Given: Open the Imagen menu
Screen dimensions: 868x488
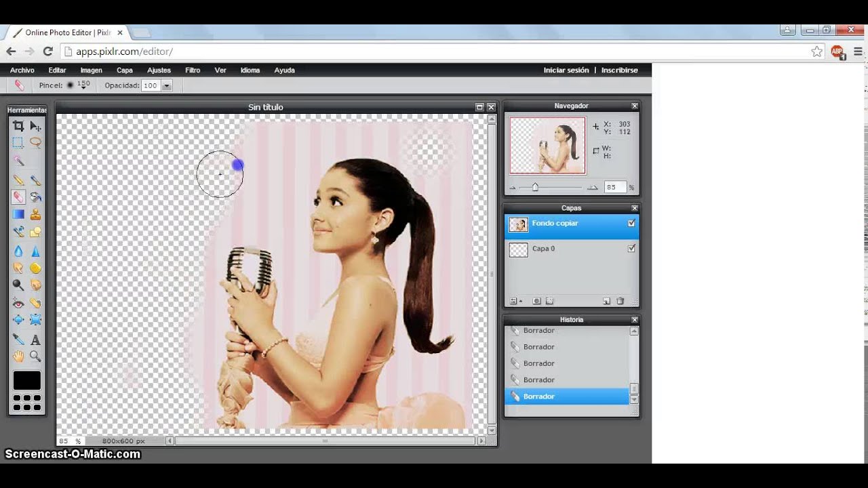Looking at the screenshot, I should point(92,70).
